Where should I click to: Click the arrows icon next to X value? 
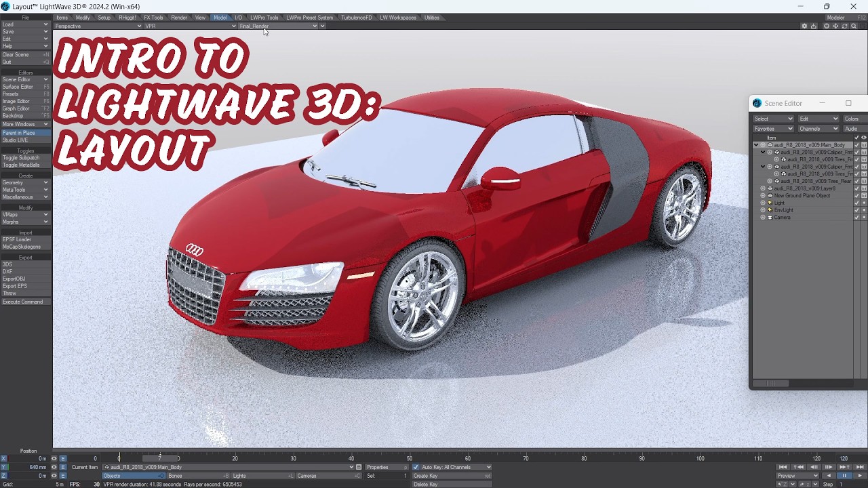pos(54,458)
